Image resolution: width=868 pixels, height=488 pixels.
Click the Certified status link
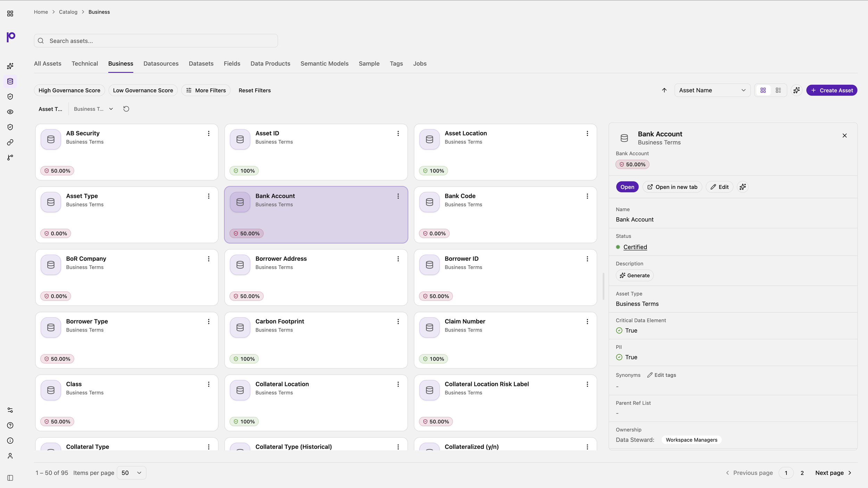point(635,247)
